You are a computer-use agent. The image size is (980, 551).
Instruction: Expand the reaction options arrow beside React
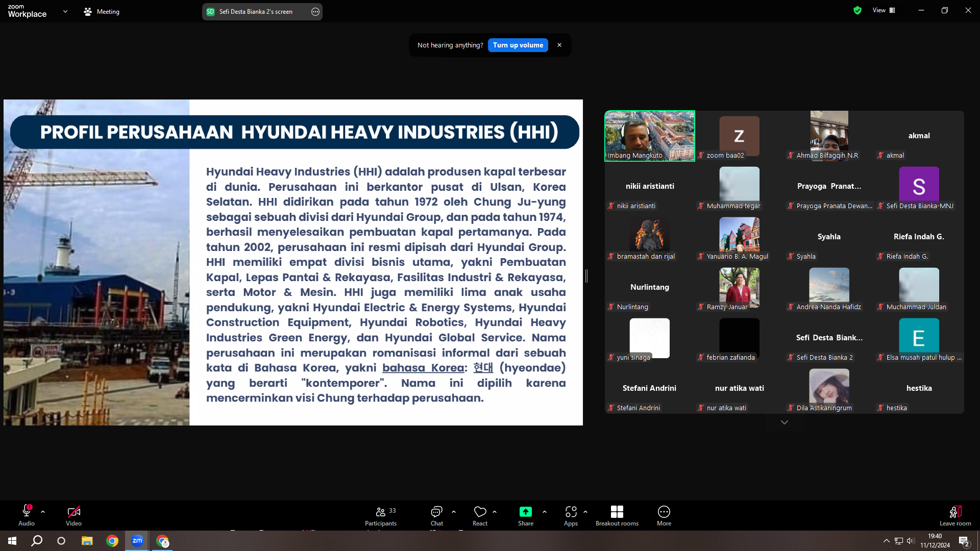(x=495, y=511)
